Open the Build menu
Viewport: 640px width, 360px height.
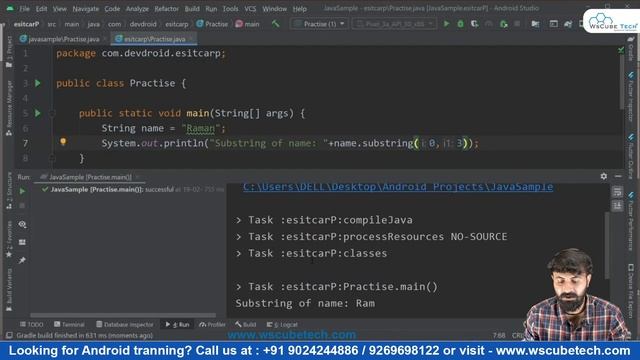(192, 9)
